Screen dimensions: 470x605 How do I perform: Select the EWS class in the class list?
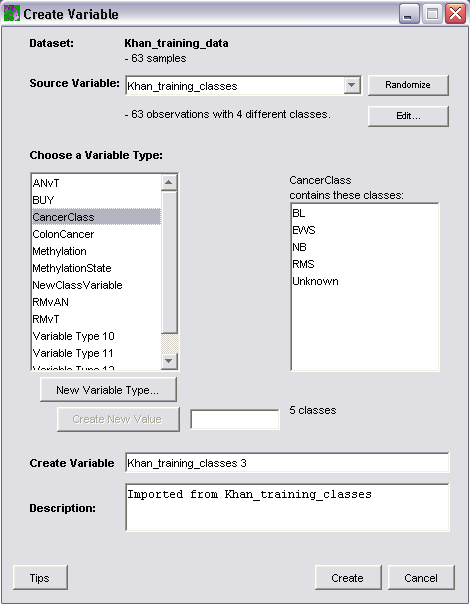tap(304, 230)
